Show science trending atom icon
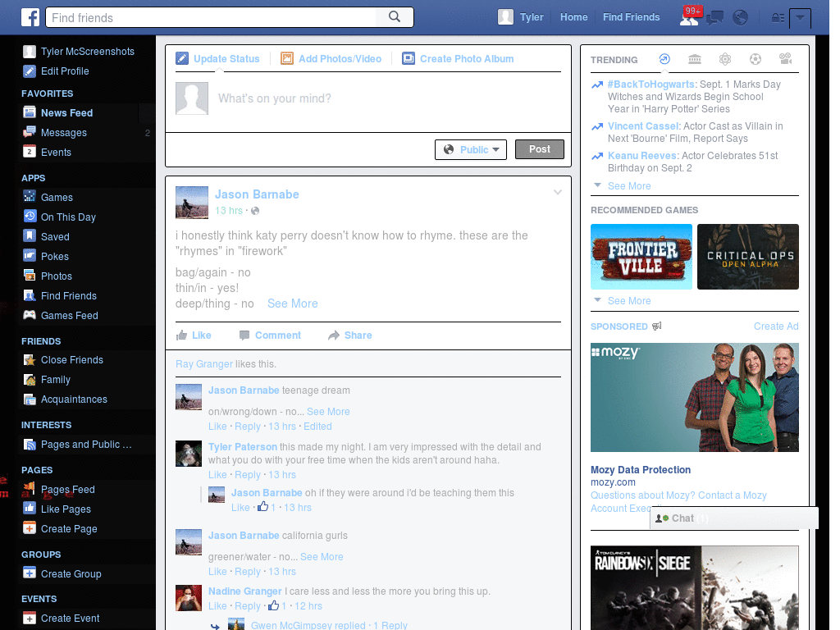This screenshot has height=630, width=840. tap(725, 59)
